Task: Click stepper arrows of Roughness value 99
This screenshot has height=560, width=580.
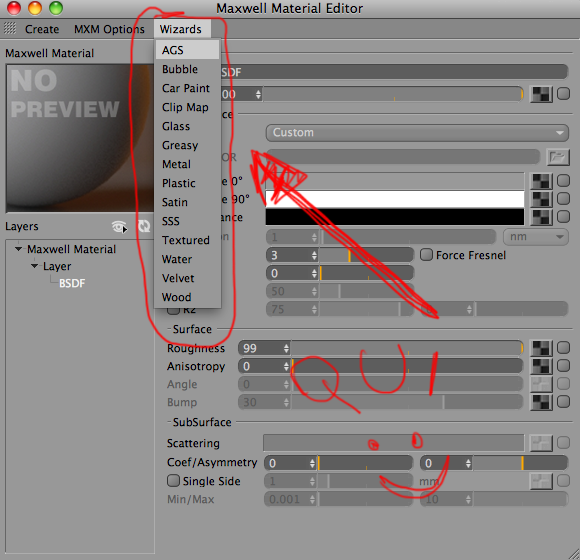Action: [286, 348]
